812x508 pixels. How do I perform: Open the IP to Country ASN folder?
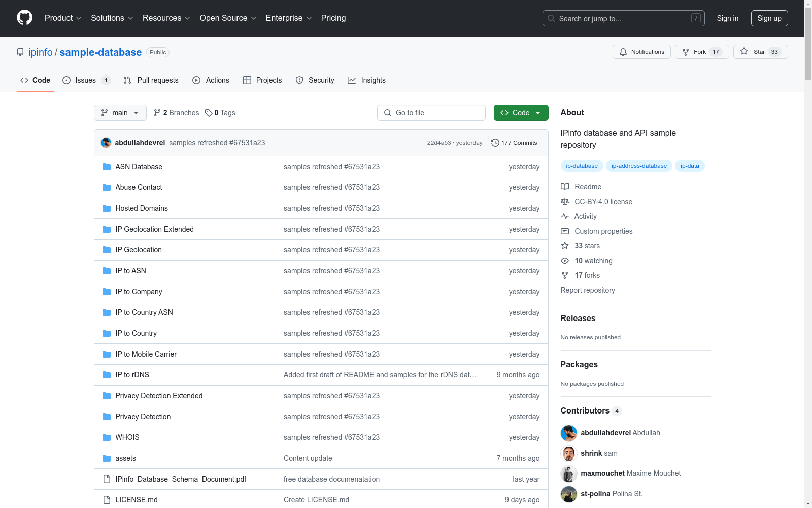point(144,312)
